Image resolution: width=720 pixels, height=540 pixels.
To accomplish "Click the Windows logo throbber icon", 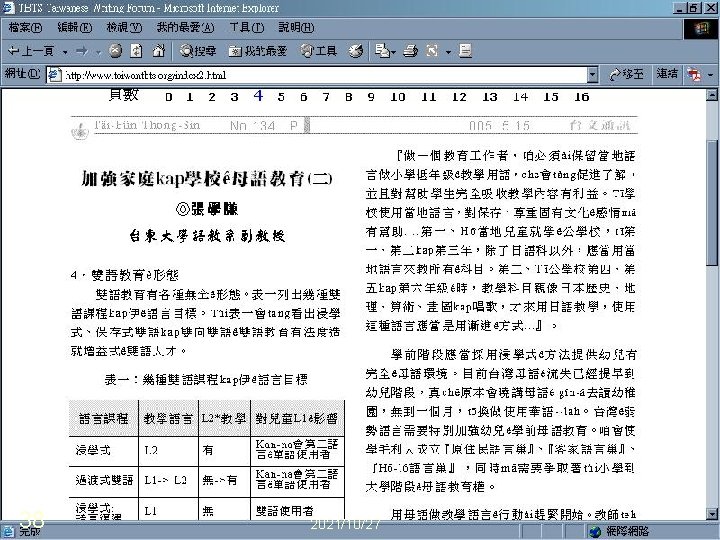I will 701,29.
